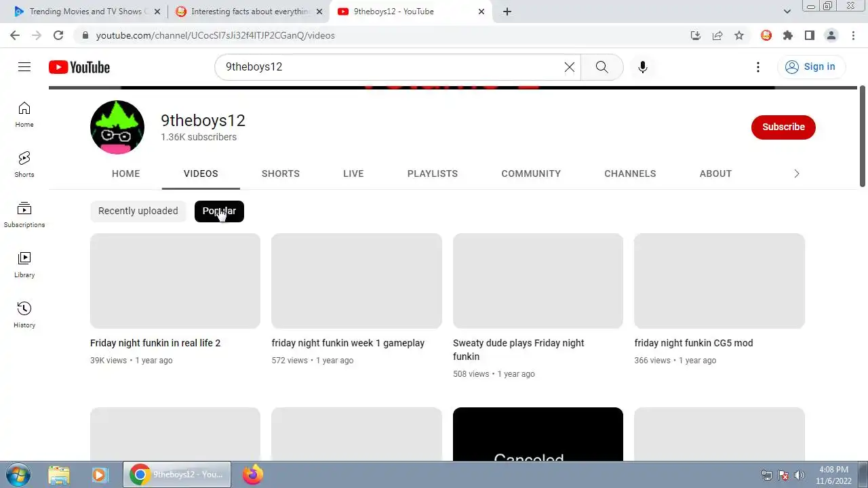The width and height of the screenshot is (868, 488).
Task: Open the CHANNELS tab
Action: tap(630, 174)
